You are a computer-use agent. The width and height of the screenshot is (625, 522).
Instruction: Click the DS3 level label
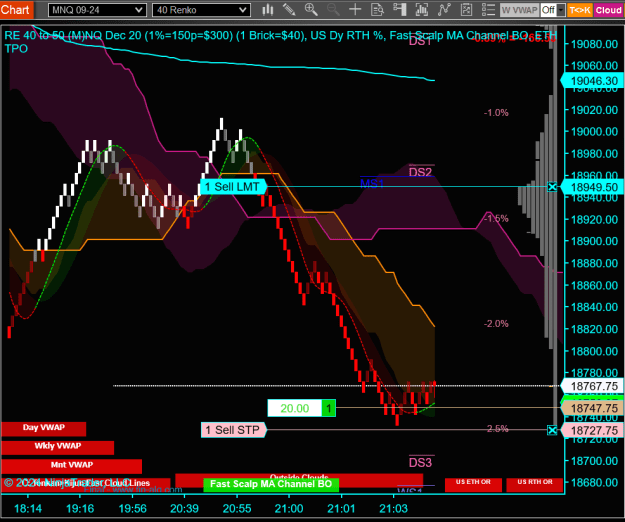421,463
